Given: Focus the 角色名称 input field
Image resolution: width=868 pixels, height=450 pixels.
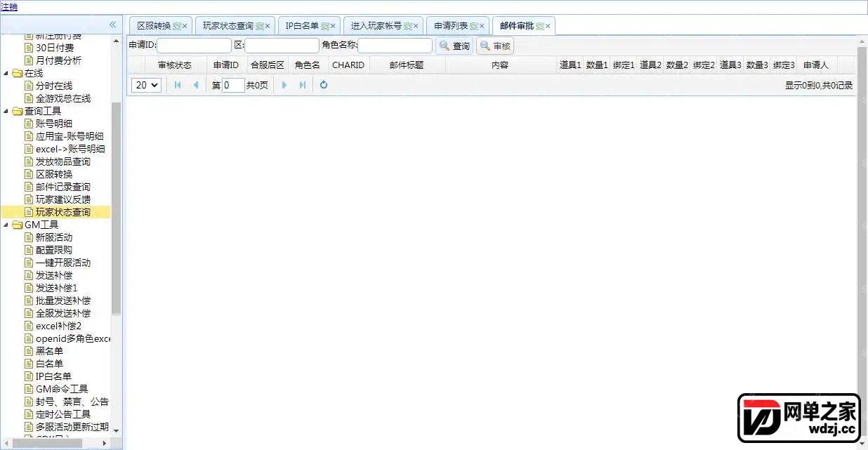Looking at the screenshot, I should point(395,46).
